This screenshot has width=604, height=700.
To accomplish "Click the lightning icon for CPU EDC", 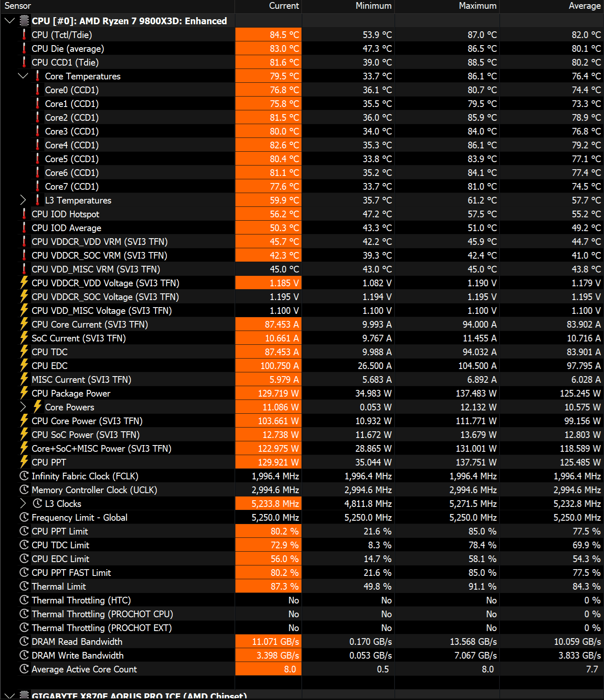I will pos(24,366).
